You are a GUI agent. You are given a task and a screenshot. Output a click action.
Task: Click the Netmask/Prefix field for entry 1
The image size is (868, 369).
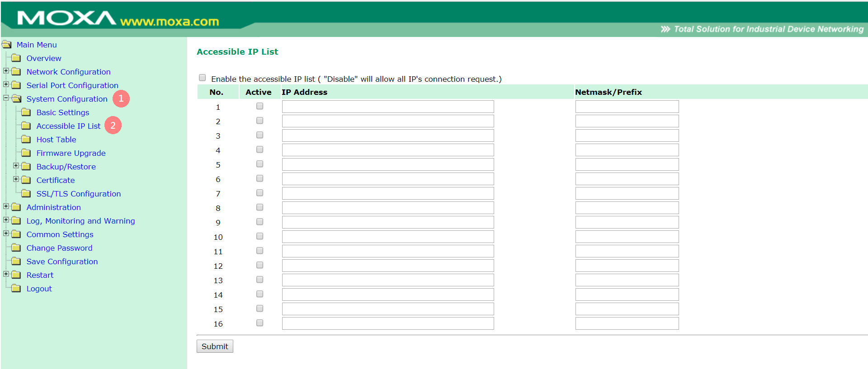click(x=627, y=107)
